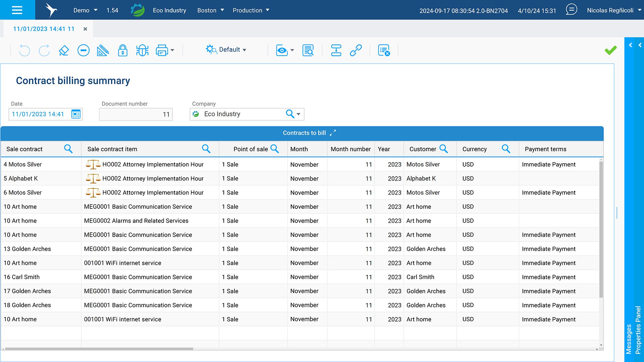Switch to the 11/01/2023 14:41 11 tab
Screen dimensions: 644x362
[x=44, y=29]
